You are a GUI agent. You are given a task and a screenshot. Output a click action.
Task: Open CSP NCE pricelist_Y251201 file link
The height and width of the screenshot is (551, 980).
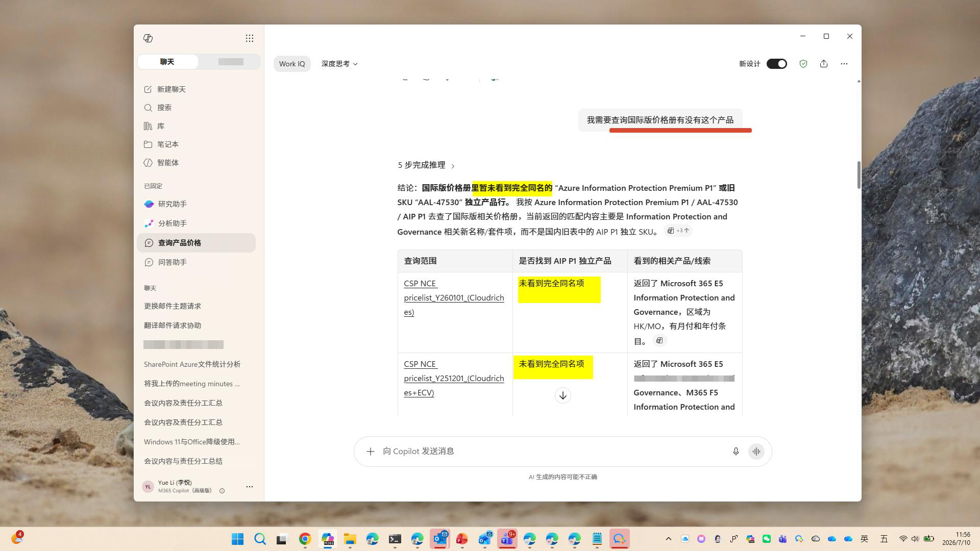454,378
